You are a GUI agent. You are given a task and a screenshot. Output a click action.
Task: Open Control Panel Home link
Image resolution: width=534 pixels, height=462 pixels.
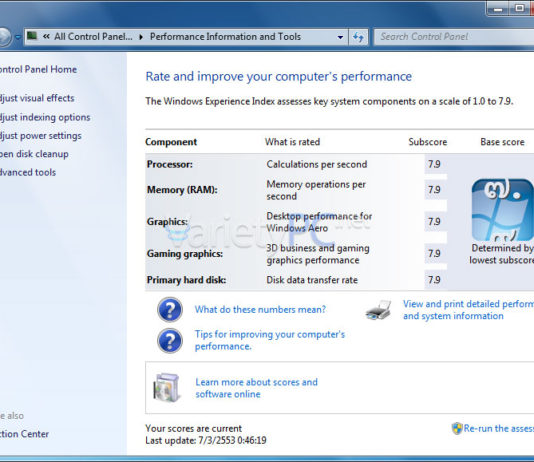click(x=38, y=69)
